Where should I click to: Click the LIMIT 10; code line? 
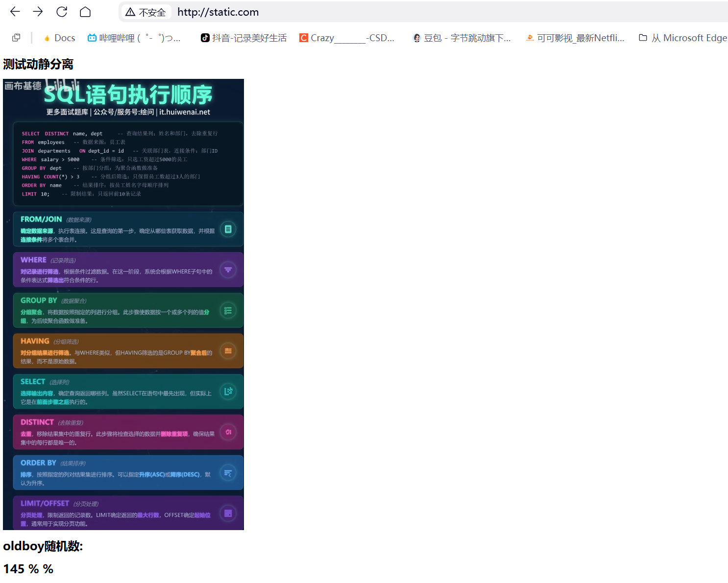pos(81,194)
